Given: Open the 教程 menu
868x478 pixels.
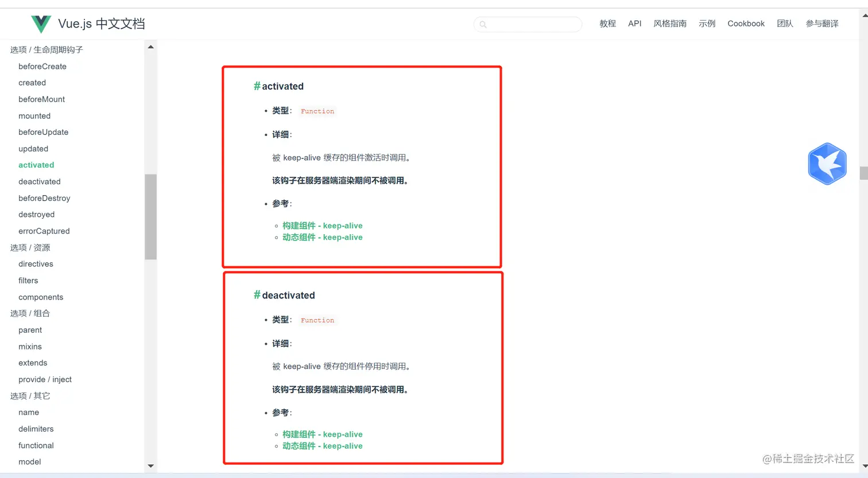Looking at the screenshot, I should 607,24.
